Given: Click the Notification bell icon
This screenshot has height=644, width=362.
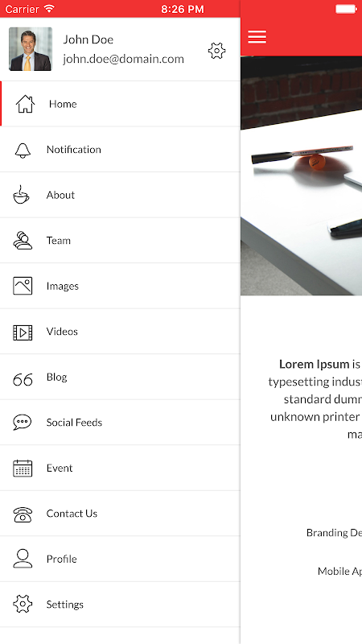Looking at the screenshot, I should click(23, 150).
